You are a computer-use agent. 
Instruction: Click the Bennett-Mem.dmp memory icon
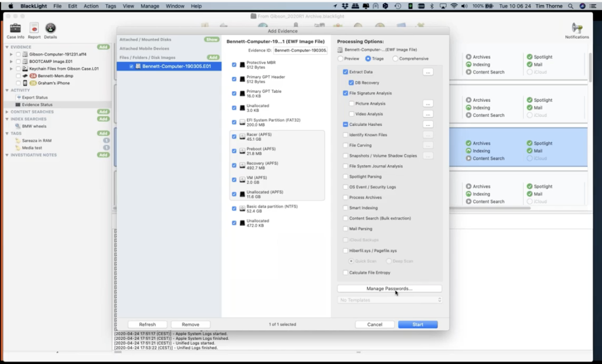(x=25, y=76)
